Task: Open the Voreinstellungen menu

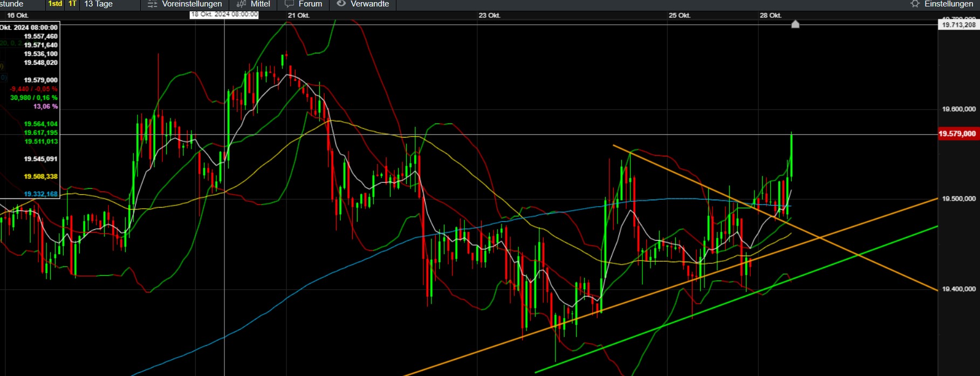Action: point(192,4)
